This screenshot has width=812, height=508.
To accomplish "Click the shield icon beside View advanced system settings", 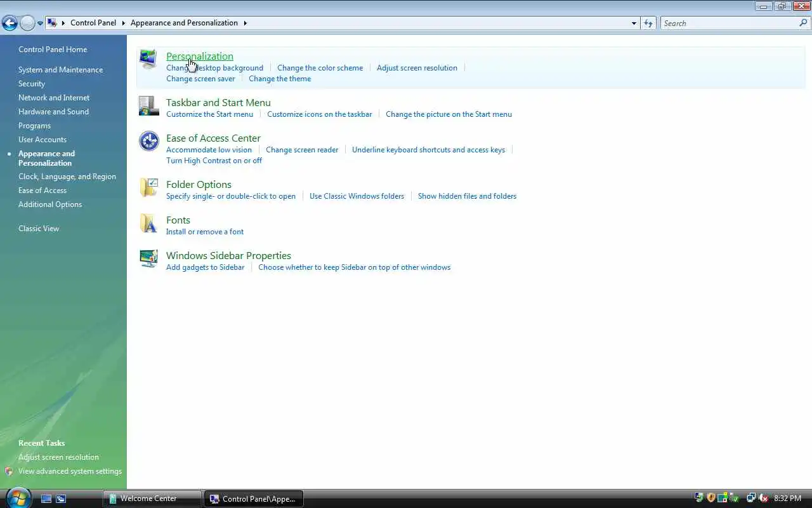I will coord(9,471).
